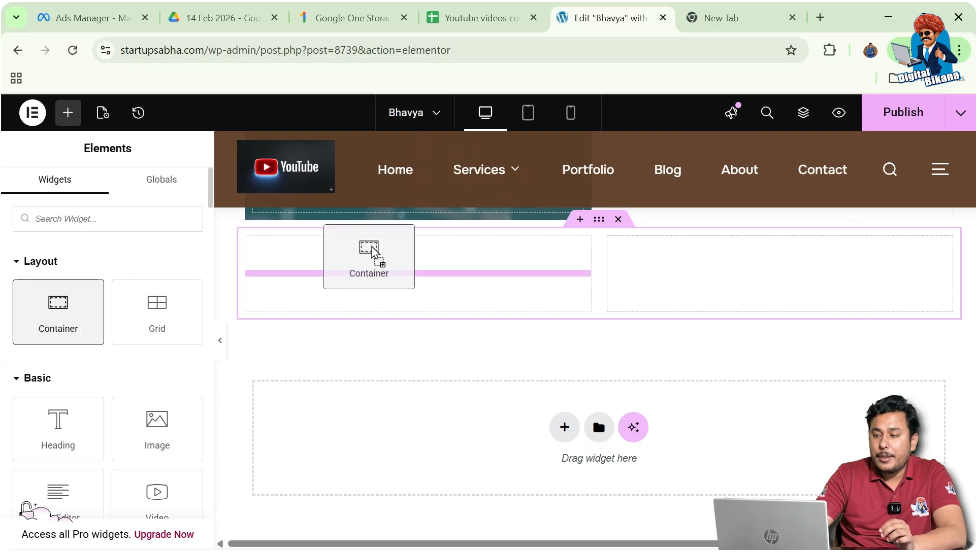Open the History clock icon
This screenshot has width=980, height=552.
coord(138,113)
